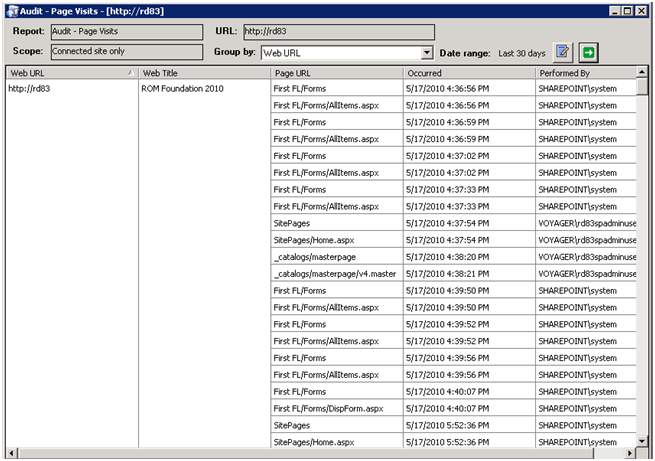This screenshot has height=461, width=655.
Task: Click the Scope field Connected site only
Action: click(127, 52)
